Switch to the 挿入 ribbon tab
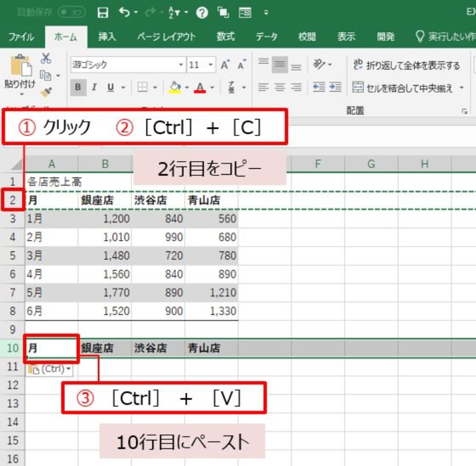 pos(107,37)
